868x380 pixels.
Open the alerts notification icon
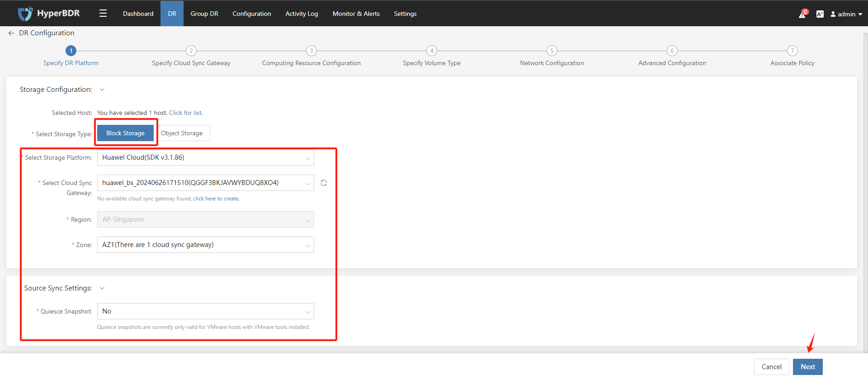tap(803, 14)
